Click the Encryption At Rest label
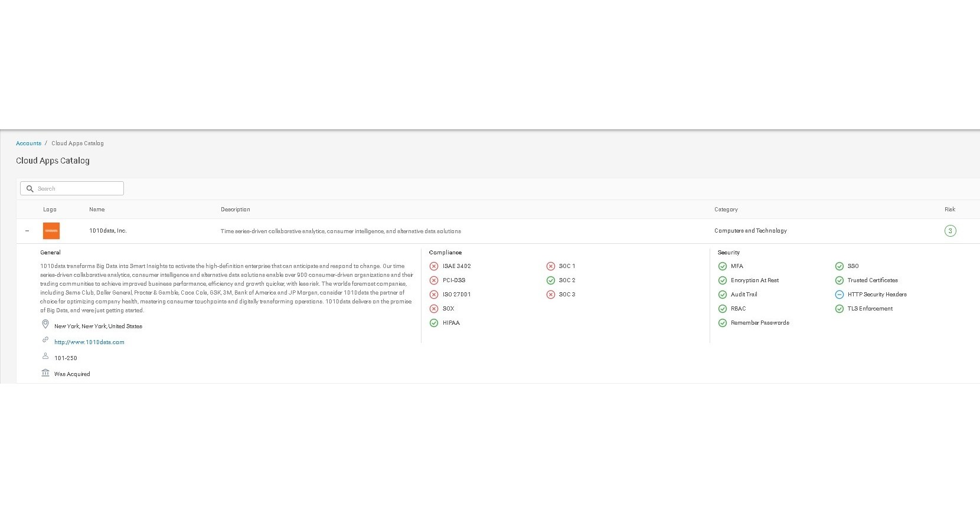This screenshot has width=980, height=513. coord(754,280)
